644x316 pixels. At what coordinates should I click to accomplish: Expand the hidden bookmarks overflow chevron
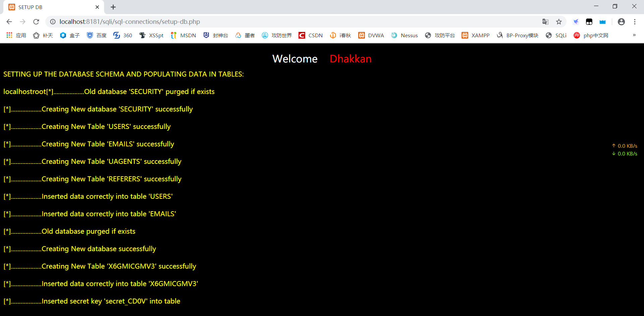pos(635,35)
